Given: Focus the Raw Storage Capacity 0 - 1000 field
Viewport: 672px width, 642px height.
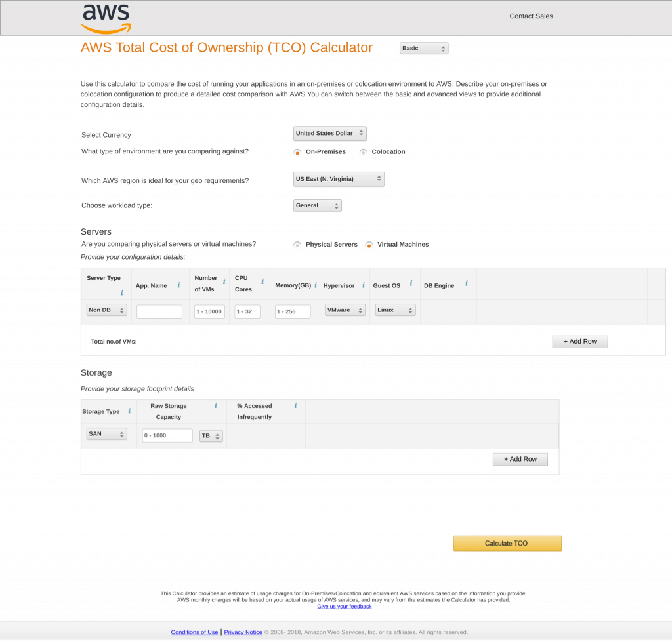Looking at the screenshot, I should 167,435.
